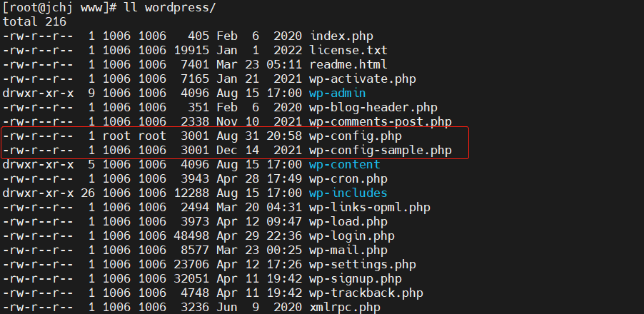The image size is (644, 314).
Task: Click the wp-login.php filename
Action: (x=352, y=236)
